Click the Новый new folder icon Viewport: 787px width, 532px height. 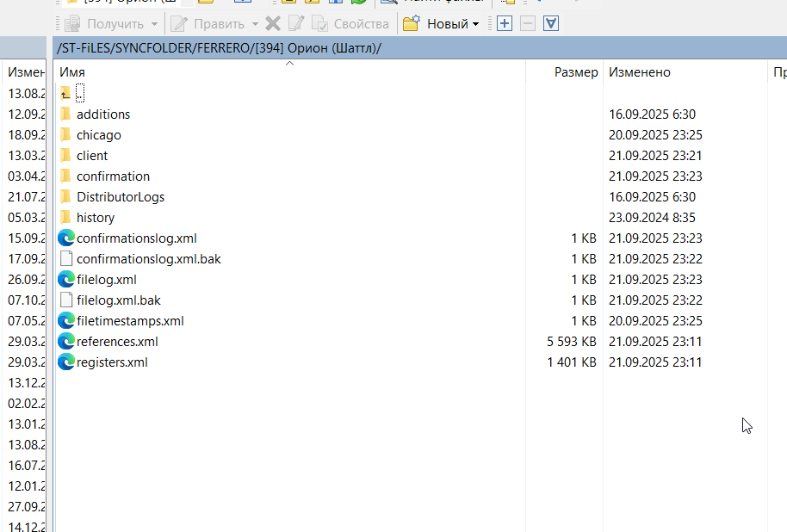tap(411, 23)
